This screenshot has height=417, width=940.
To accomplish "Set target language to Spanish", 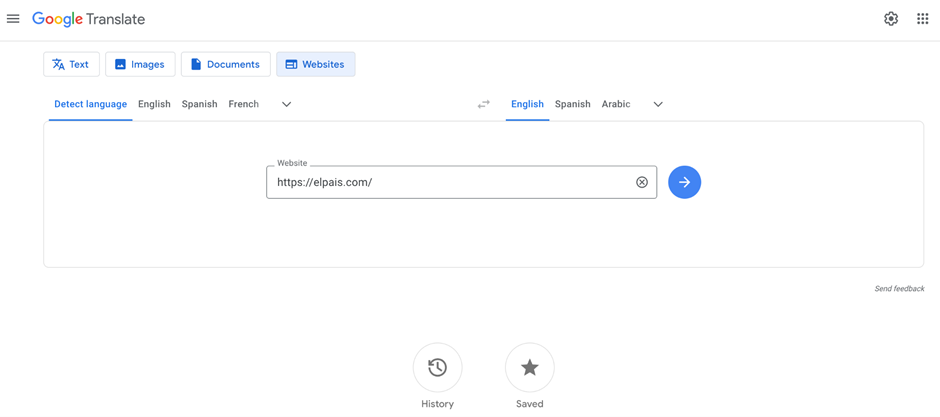I will point(573,104).
